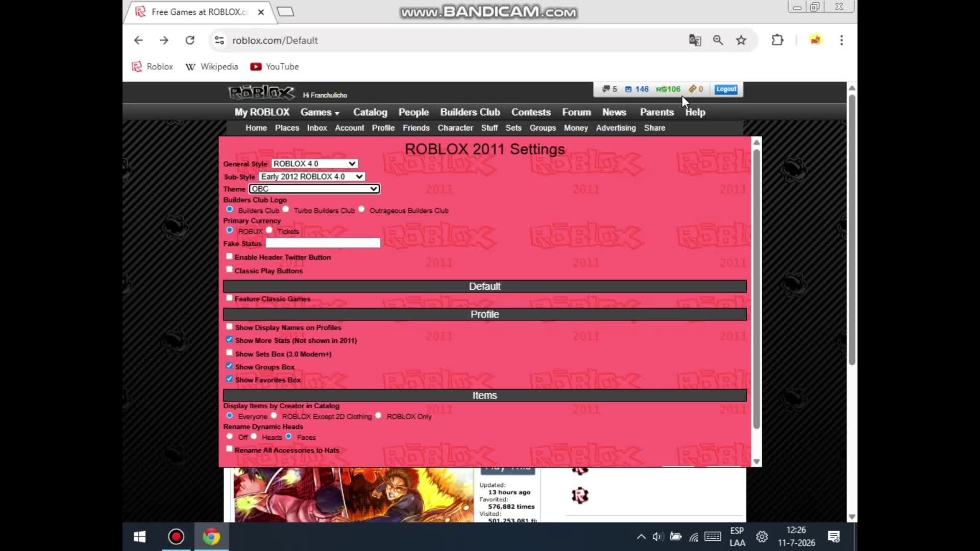Open the Character sub-navigation link
Screen dimensions: 980x551
coord(455,128)
